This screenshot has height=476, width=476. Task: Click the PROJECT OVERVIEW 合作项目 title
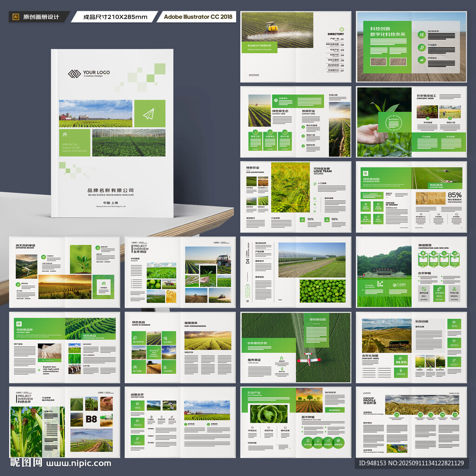point(141,249)
